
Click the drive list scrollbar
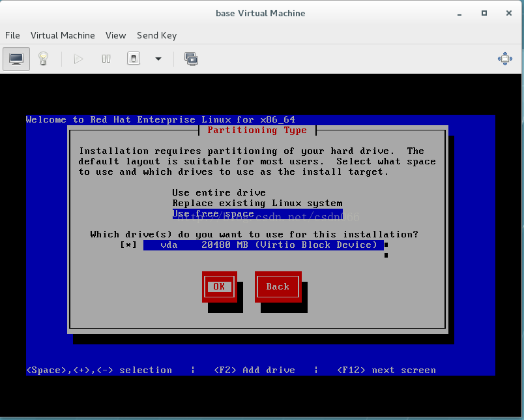(386, 250)
